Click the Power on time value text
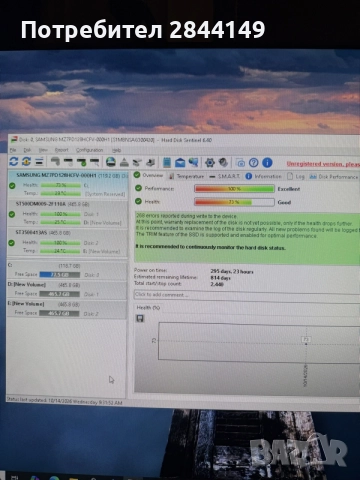The width and height of the screenshot is (360, 480). coord(232,272)
